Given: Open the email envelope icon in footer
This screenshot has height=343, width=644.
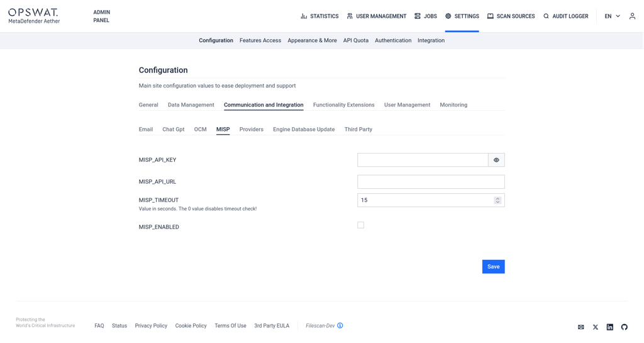Looking at the screenshot, I should click(580, 327).
